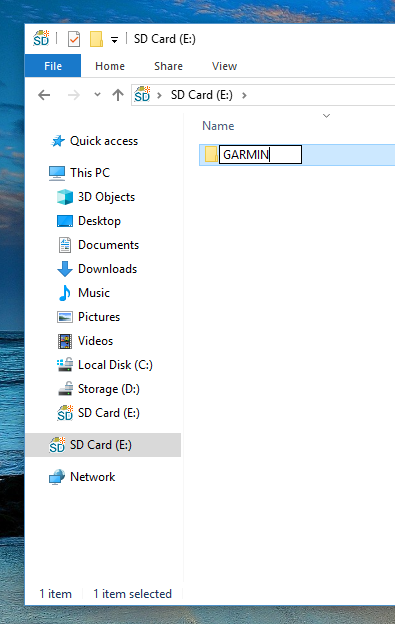Viewport: 395px width, 624px height.
Task: Open Pictures in the navigation pane
Action: [99, 317]
